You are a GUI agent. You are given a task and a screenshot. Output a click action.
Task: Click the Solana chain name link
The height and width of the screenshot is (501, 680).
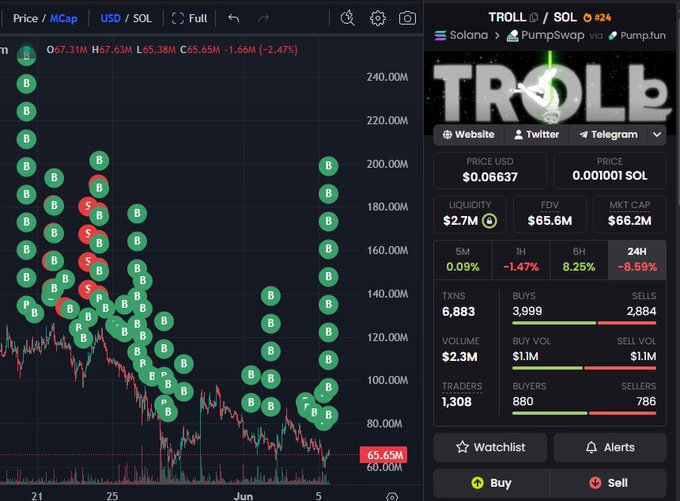[x=469, y=35]
